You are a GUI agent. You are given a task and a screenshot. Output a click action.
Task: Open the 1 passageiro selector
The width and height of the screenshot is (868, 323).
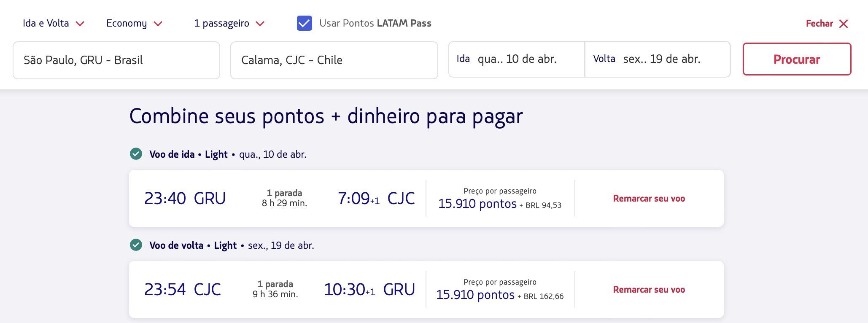(229, 23)
